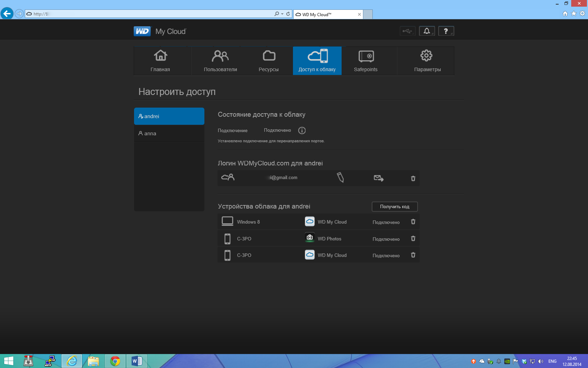The height and width of the screenshot is (368, 588).
Task: Select user andrei in the list
Action: coord(169,116)
